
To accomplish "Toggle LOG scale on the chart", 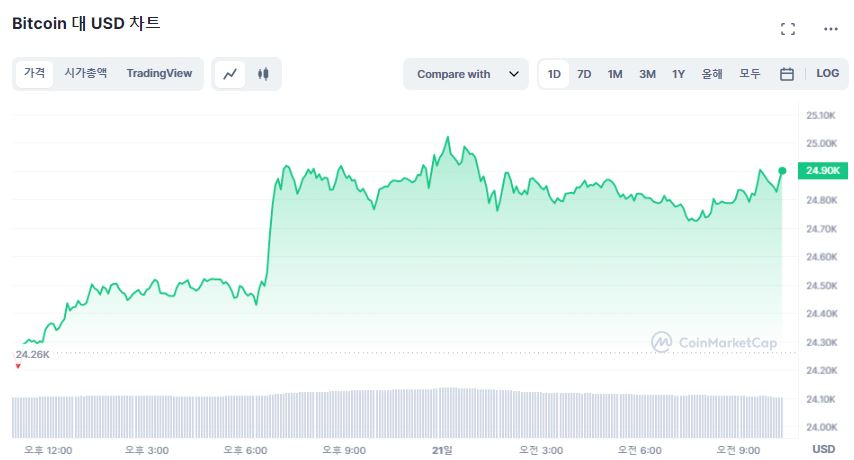I will click(x=827, y=74).
